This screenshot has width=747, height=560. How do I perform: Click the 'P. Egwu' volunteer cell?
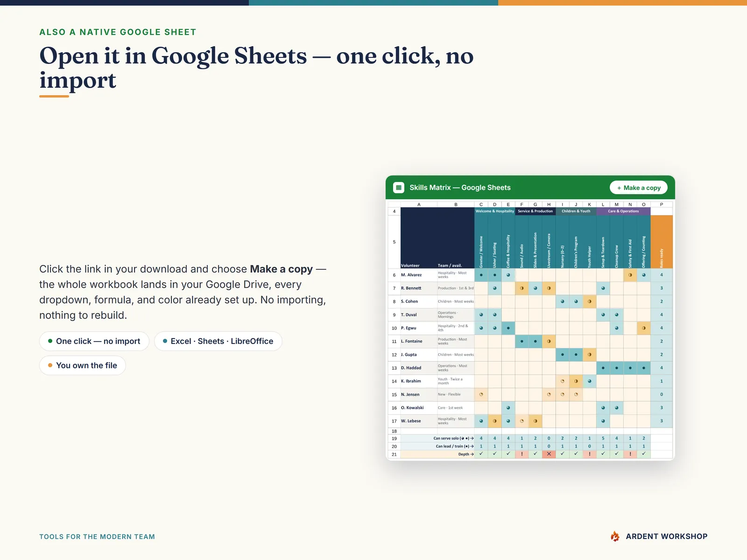[419, 328]
